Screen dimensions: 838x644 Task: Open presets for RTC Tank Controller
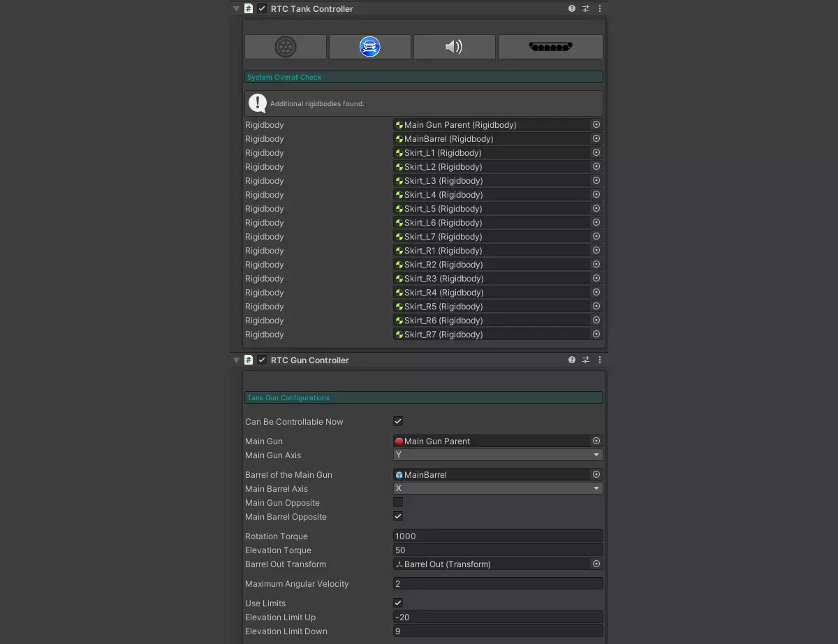click(x=586, y=8)
